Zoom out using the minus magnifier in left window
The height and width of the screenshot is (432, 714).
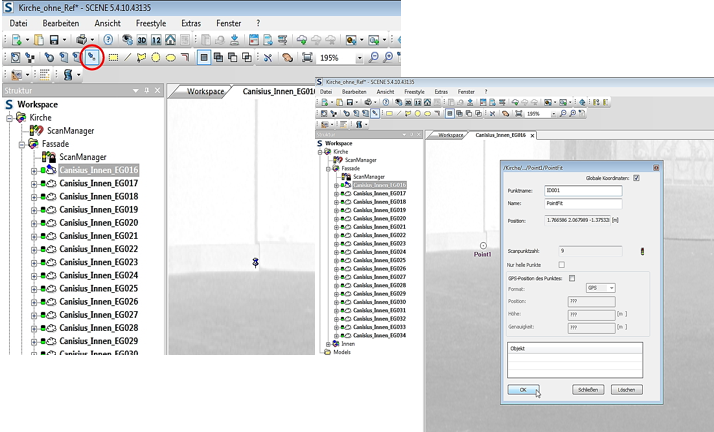[x=373, y=58]
